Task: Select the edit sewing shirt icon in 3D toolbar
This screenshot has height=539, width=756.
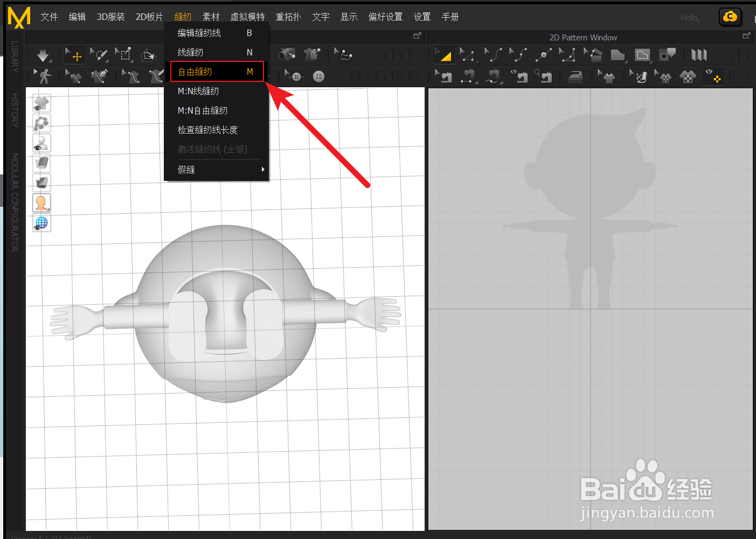Action: click(73, 76)
